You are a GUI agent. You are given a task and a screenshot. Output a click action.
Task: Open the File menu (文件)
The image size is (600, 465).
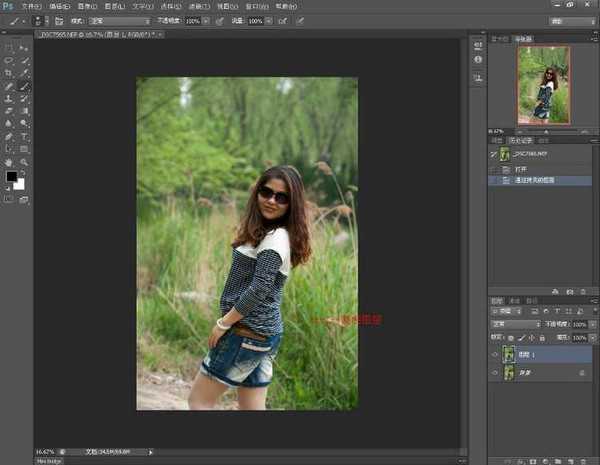click(x=31, y=5)
